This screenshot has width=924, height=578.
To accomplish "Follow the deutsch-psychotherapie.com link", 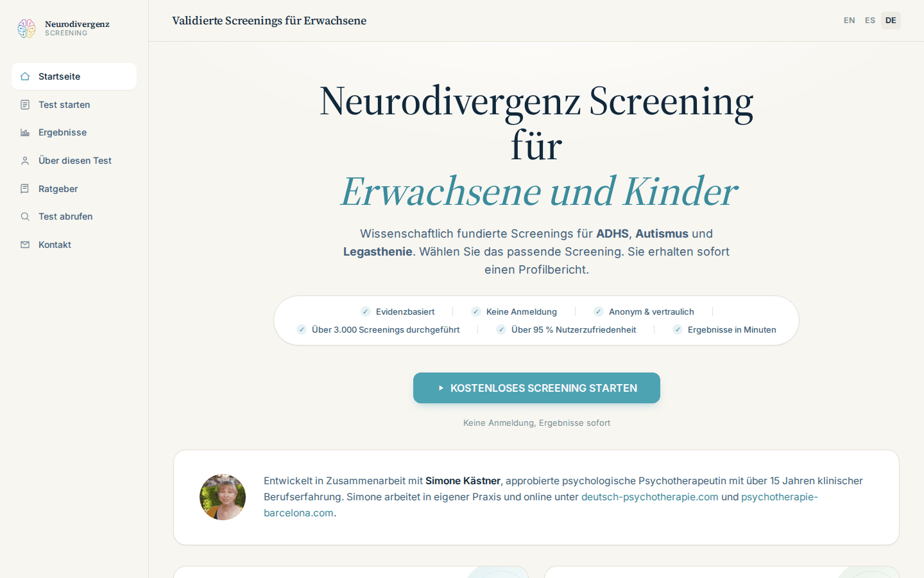I will pyautogui.click(x=650, y=497).
